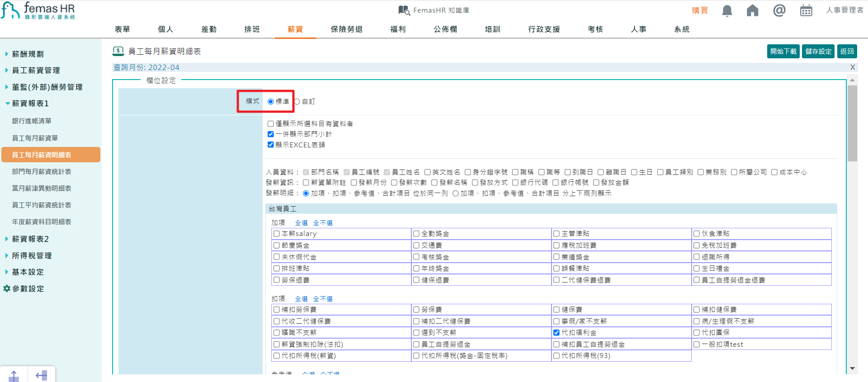
Task: Click 全選 link for 加項
Action: tap(301, 223)
